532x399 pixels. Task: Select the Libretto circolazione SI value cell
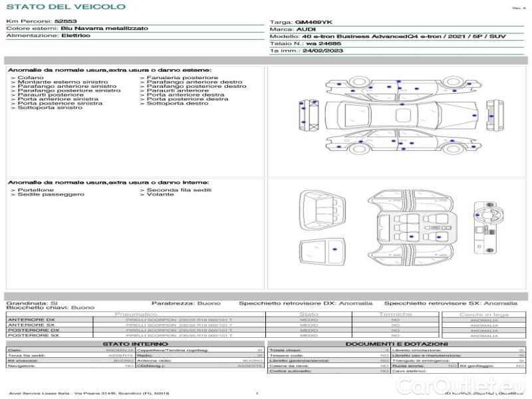coord(521,349)
